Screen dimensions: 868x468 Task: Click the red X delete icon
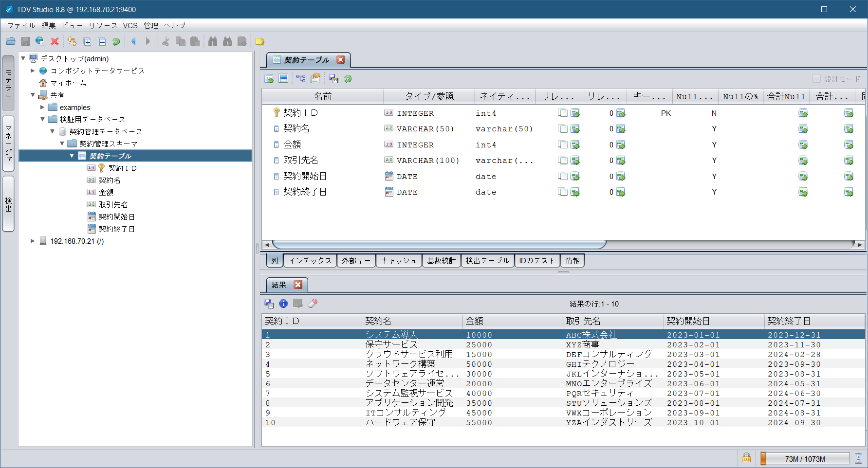coord(55,42)
